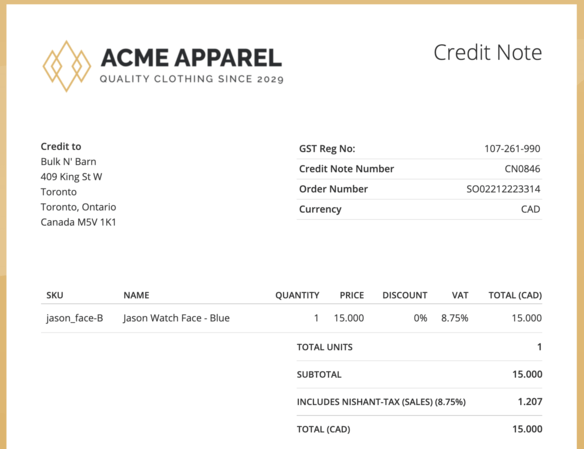Click the DISCOUNT column header

pyautogui.click(x=405, y=295)
